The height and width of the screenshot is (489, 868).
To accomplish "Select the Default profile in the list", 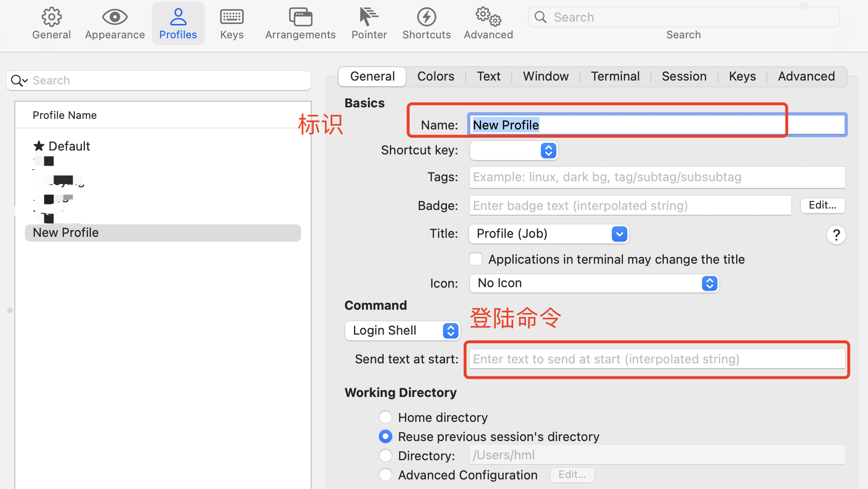I will [163, 146].
